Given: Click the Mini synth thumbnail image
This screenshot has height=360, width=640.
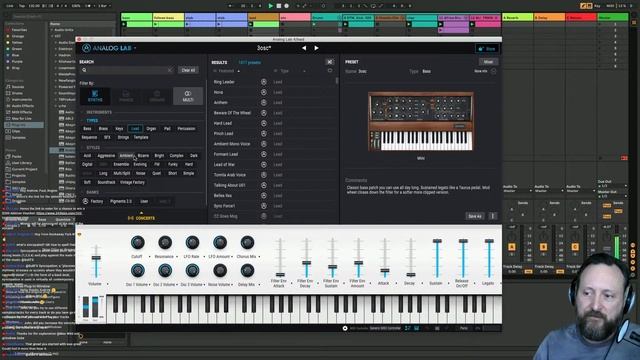Looking at the screenshot, I should tap(420, 121).
